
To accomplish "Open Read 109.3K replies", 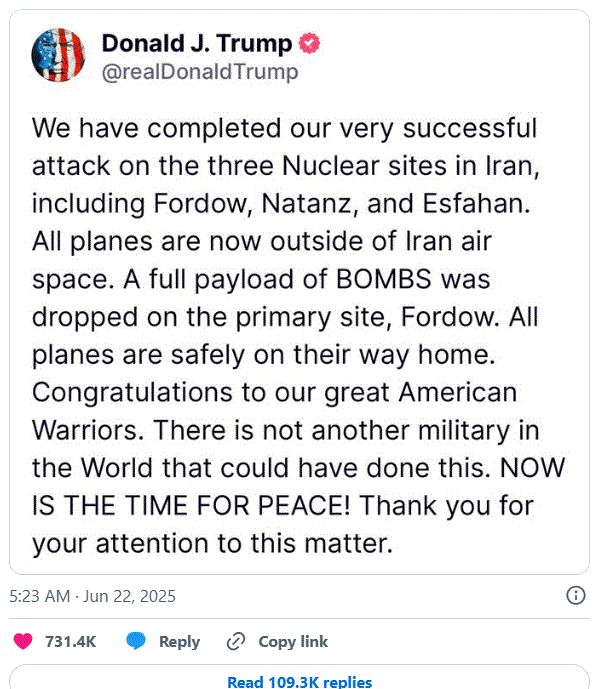I will click(299, 682).
